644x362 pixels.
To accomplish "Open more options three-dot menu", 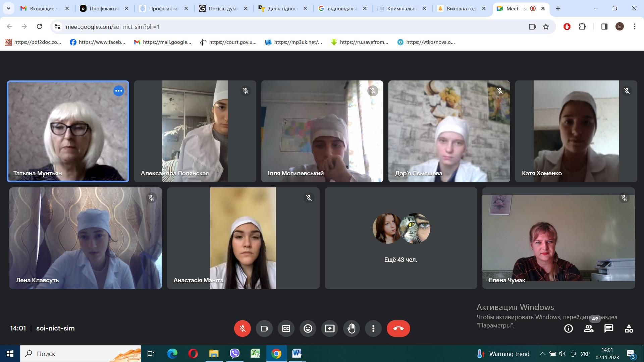I will coord(373,328).
